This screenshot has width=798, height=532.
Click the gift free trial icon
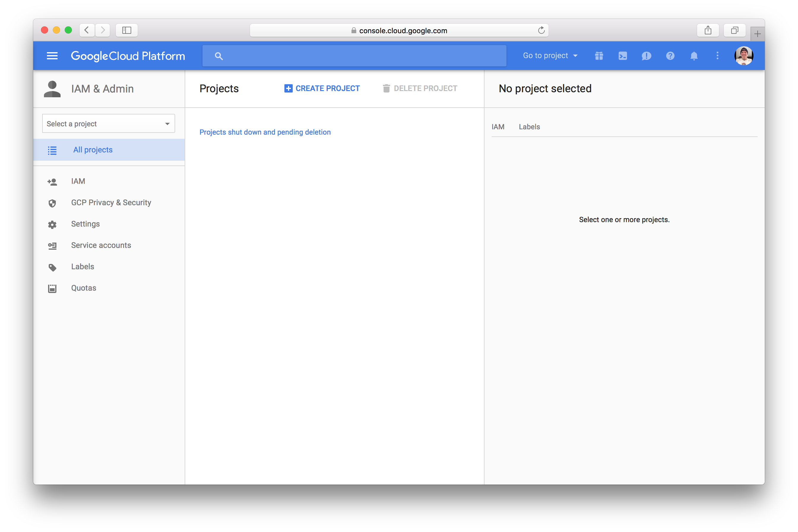click(x=599, y=56)
